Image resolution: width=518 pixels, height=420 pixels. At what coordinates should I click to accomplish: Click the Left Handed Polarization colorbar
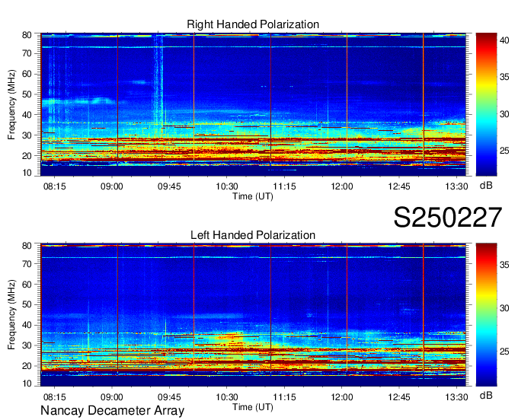point(486,315)
